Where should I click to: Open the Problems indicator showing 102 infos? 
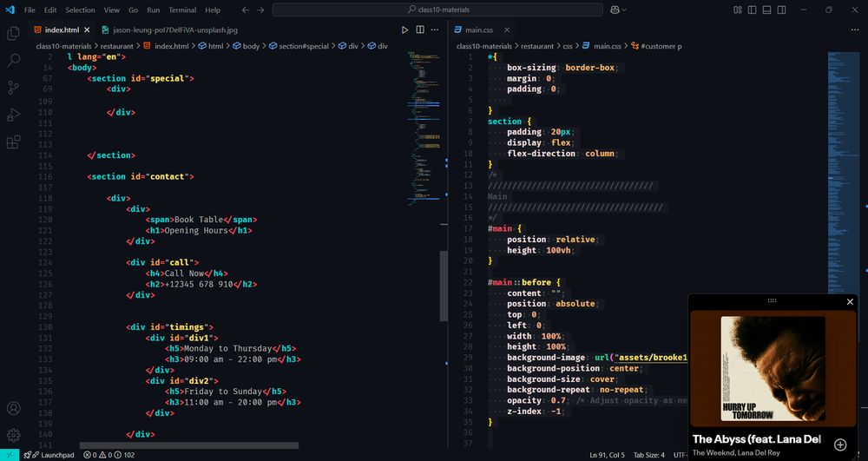click(x=108, y=455)
